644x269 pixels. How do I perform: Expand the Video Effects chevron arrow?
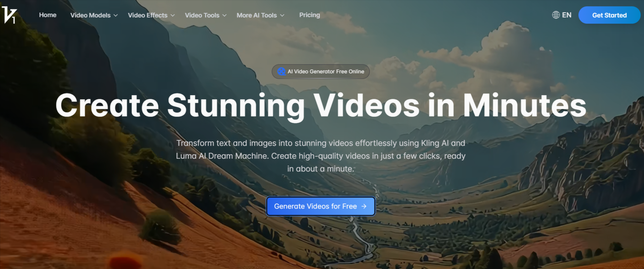[173, 16]
